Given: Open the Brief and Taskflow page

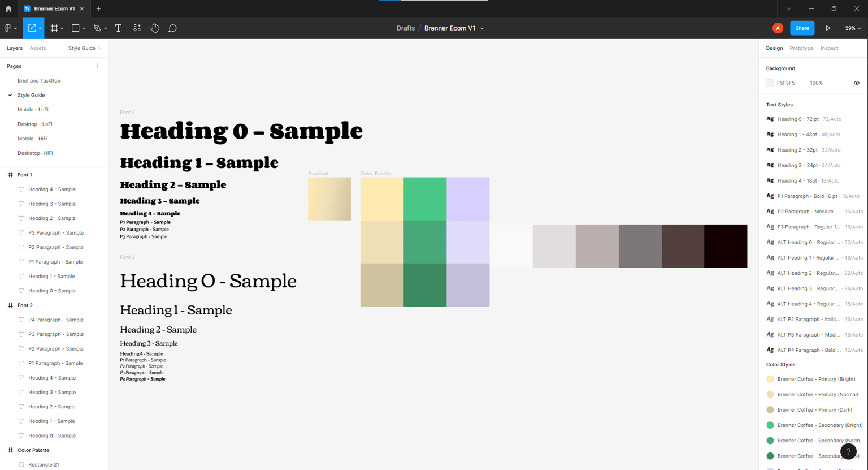Looking at the screenshot, I should coord(39,81).
